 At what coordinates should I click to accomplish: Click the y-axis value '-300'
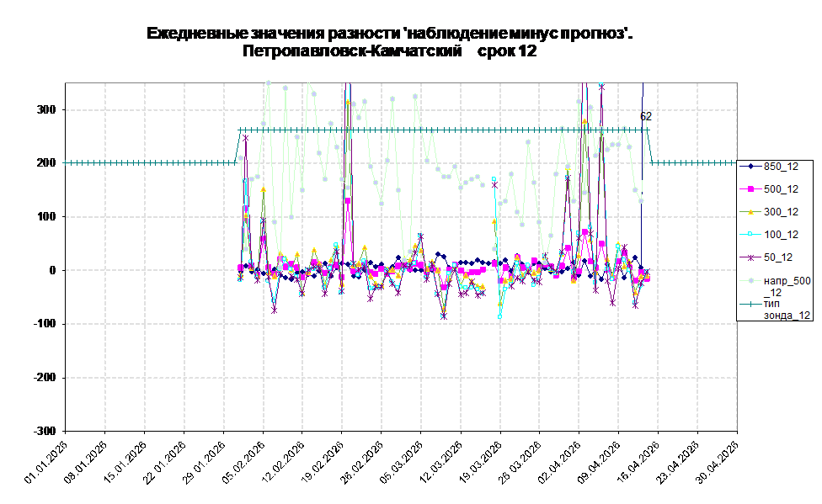44,431
